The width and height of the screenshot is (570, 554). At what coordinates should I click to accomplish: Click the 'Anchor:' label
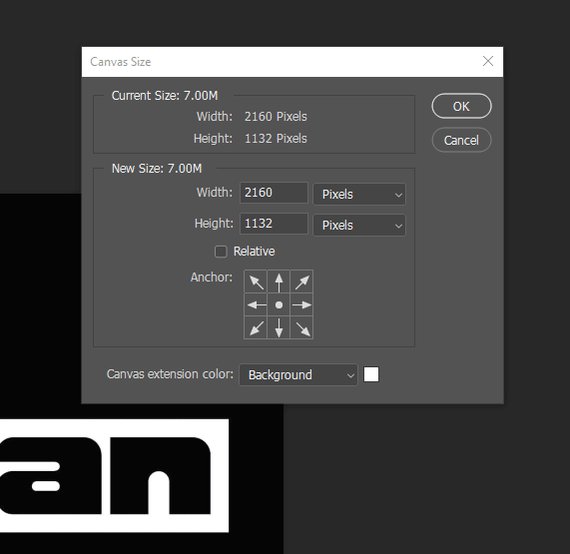pyautogui.click(x=212, y=277)
